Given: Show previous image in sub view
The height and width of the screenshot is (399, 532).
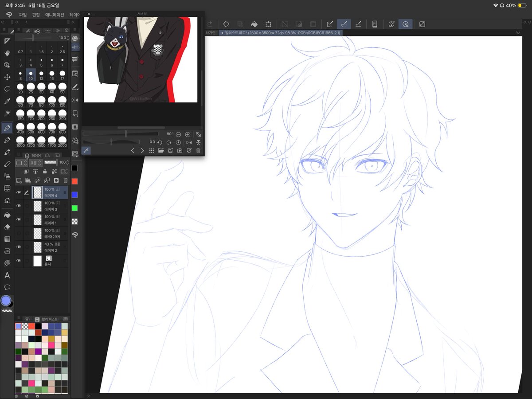Looking at the screenshot, I should click(x=133, y=151).
